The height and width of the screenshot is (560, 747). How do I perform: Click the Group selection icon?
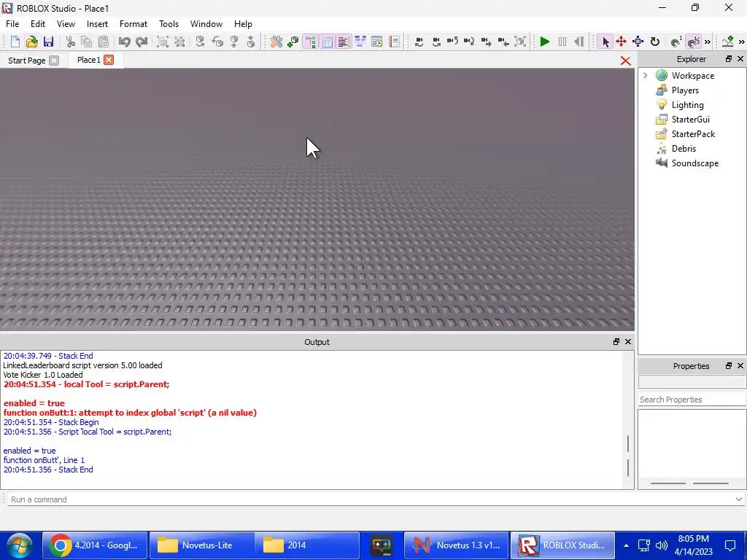(163, 42)
